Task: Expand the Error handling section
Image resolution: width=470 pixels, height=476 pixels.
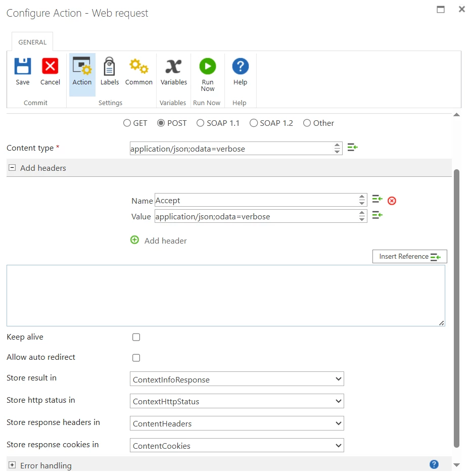Action: tap(12, 465)
